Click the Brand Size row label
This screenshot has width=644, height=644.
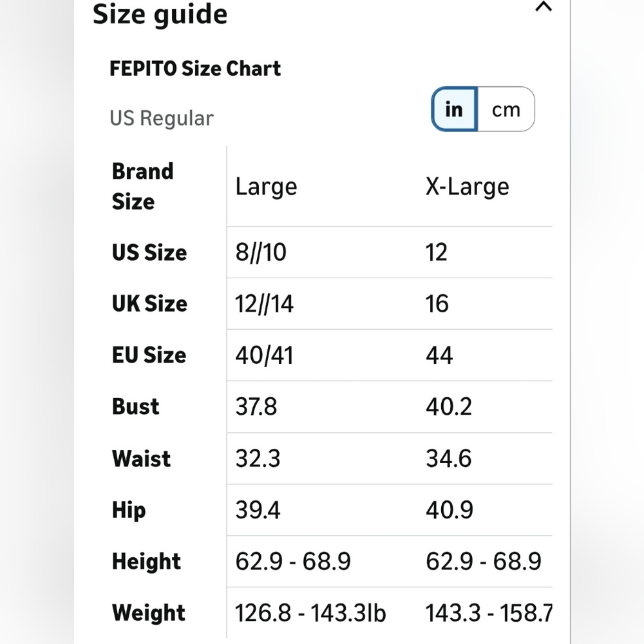click(143, 186)
